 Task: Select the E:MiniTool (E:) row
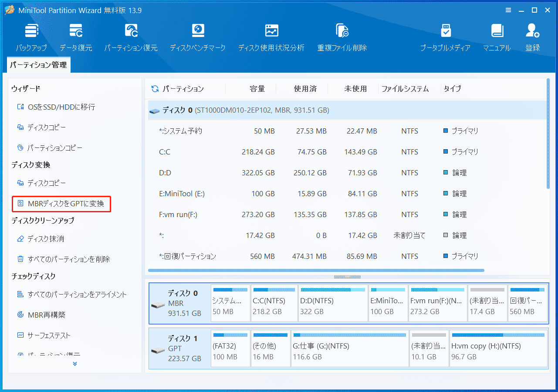tap(347, 194)
